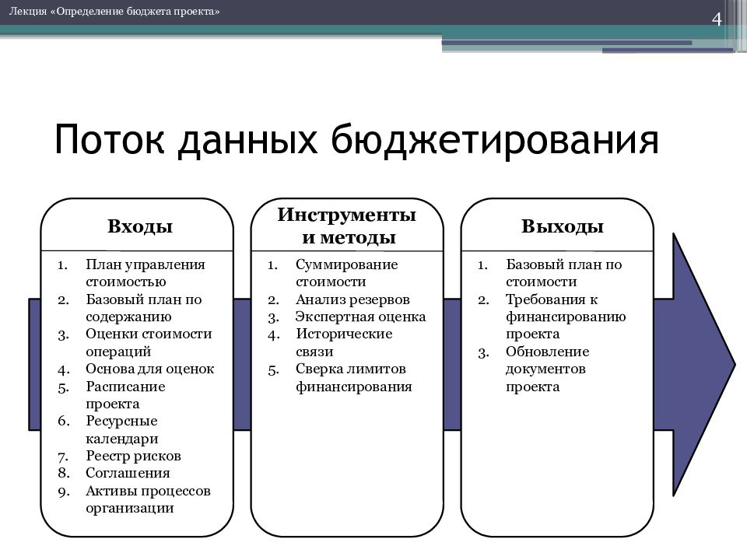Click the slide number 4
This screenshot has width=747, height=560.
click(717, 19)
